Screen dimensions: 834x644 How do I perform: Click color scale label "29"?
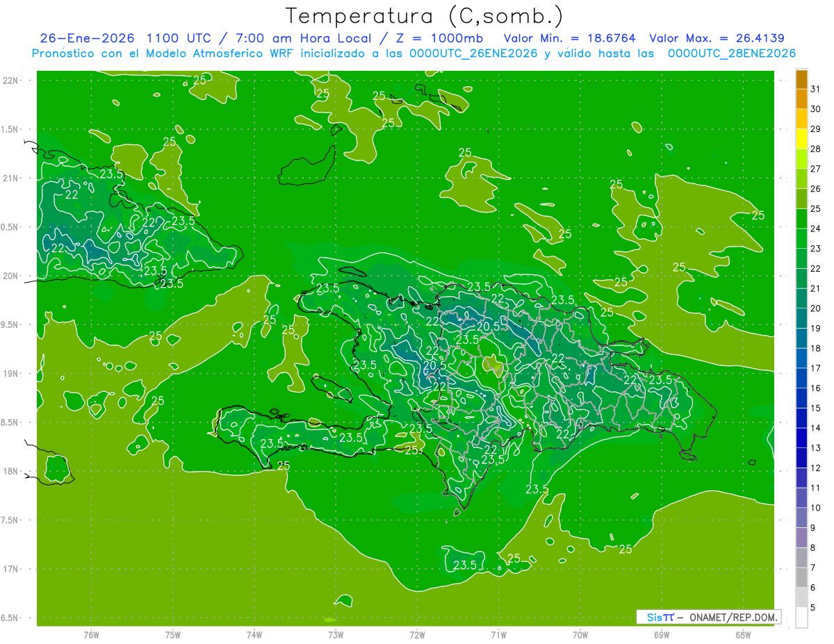(x=815, y=129)
